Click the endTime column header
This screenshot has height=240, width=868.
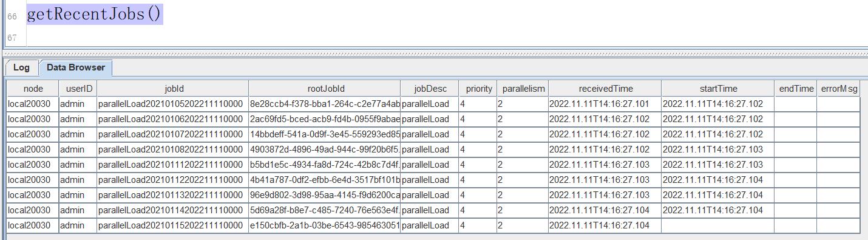click(x=796, y=89)
